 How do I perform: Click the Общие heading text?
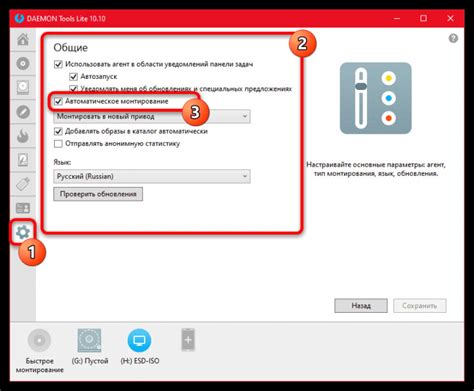point(71,48)
